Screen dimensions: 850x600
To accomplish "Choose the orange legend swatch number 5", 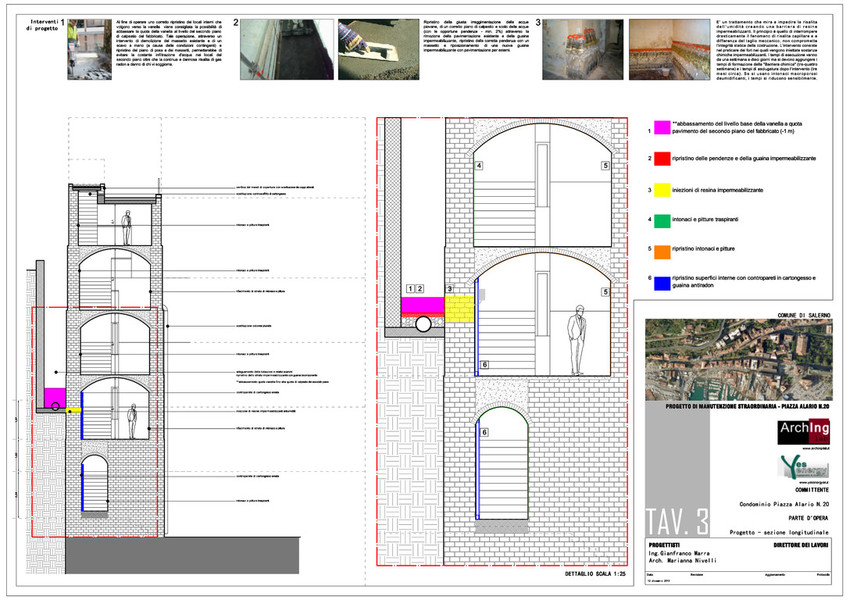I will (x=661, y=248).
